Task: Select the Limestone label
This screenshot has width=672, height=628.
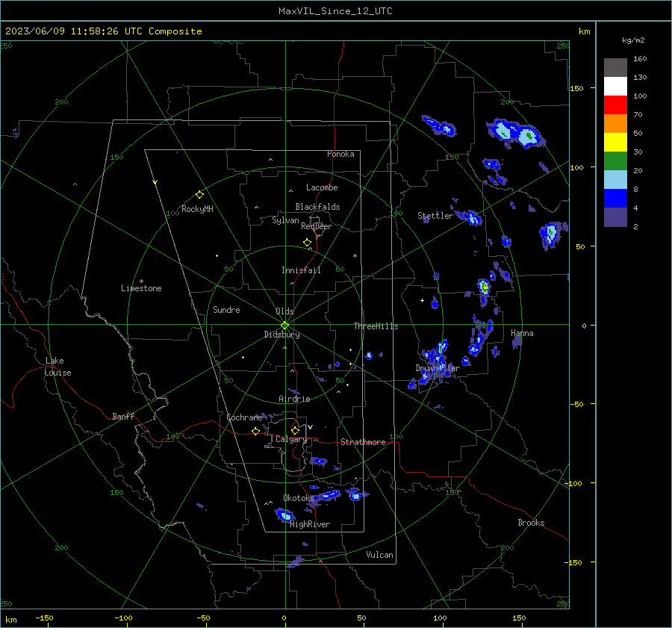Action: point(141,288)
